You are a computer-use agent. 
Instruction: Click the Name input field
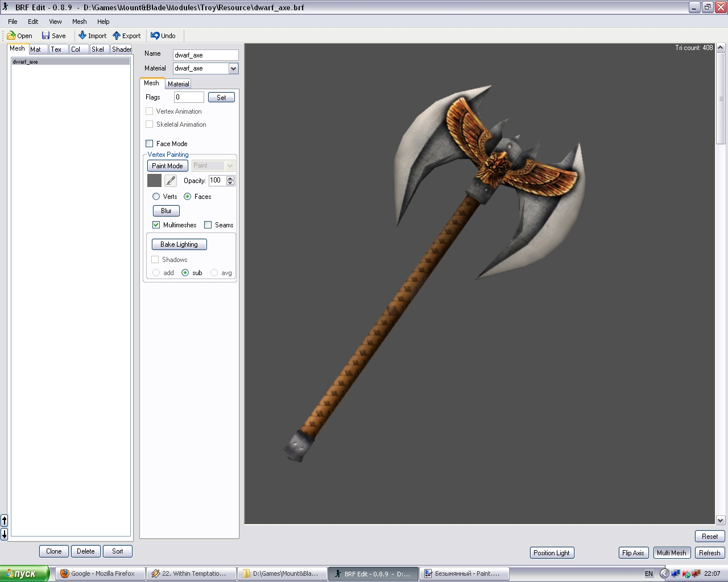206,55
